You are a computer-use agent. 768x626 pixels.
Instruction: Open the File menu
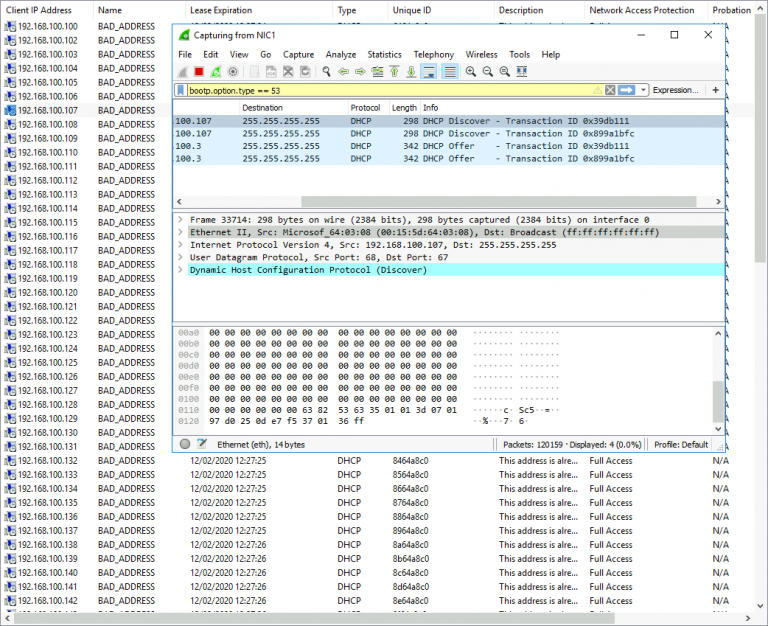[185, 54]
